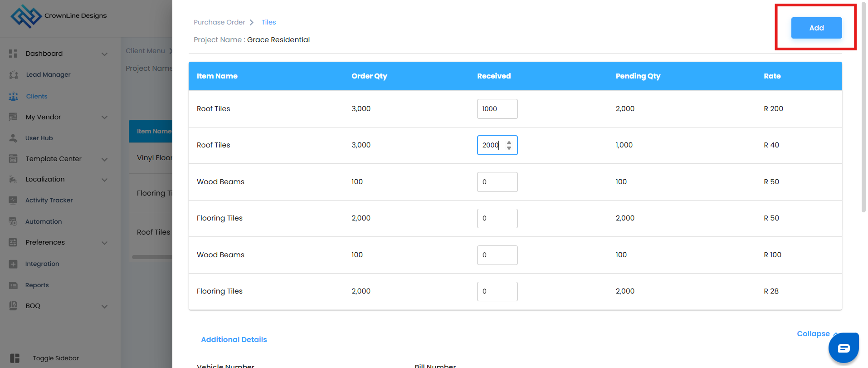Open Automation page

(44, 221)
